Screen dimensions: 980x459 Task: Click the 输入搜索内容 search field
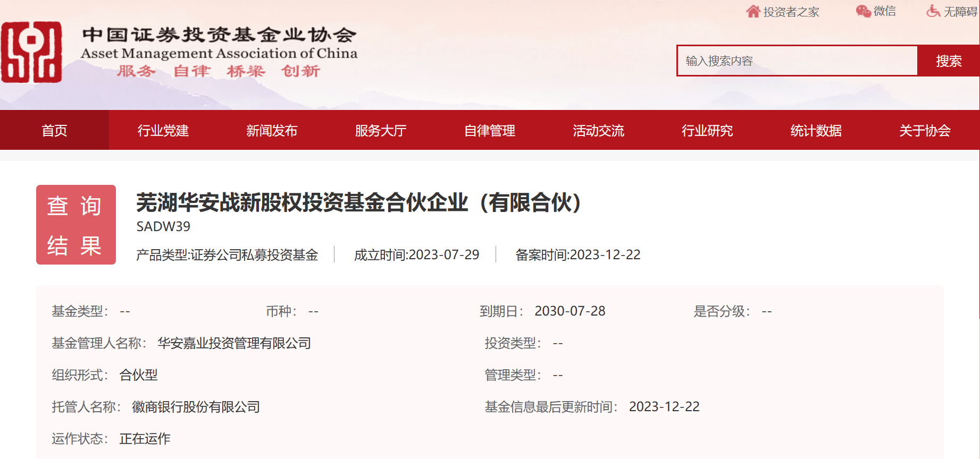797,61
